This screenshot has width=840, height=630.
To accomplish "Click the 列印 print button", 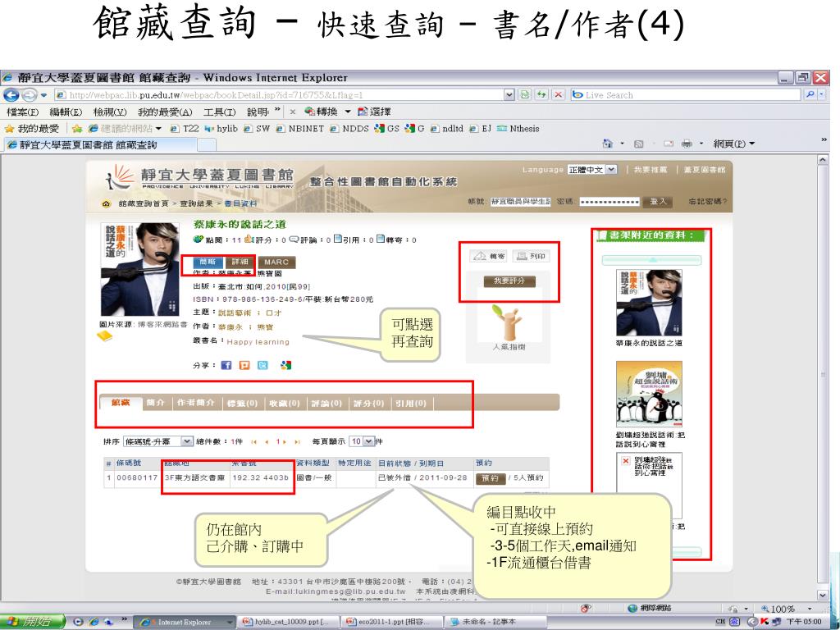I will (x=531, y=256).
